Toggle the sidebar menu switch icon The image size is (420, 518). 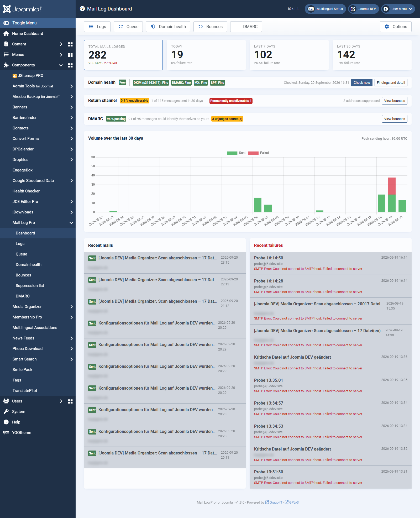6,23
